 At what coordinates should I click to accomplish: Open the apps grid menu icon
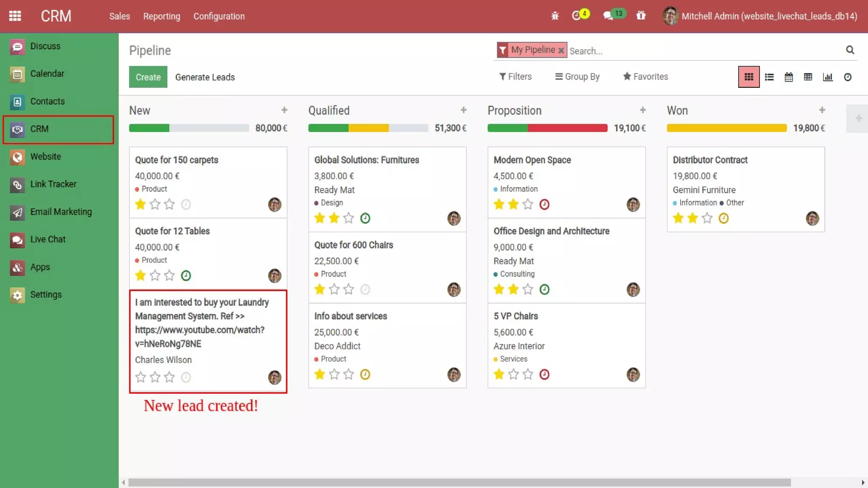[15, 16]
